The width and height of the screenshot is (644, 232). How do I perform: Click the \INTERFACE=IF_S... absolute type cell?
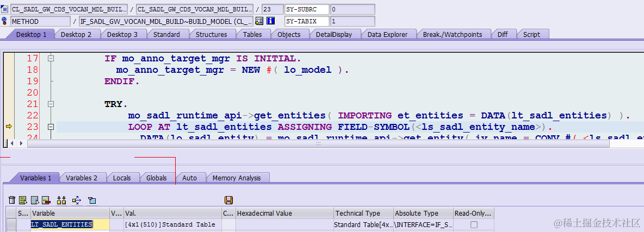(423, 224)
